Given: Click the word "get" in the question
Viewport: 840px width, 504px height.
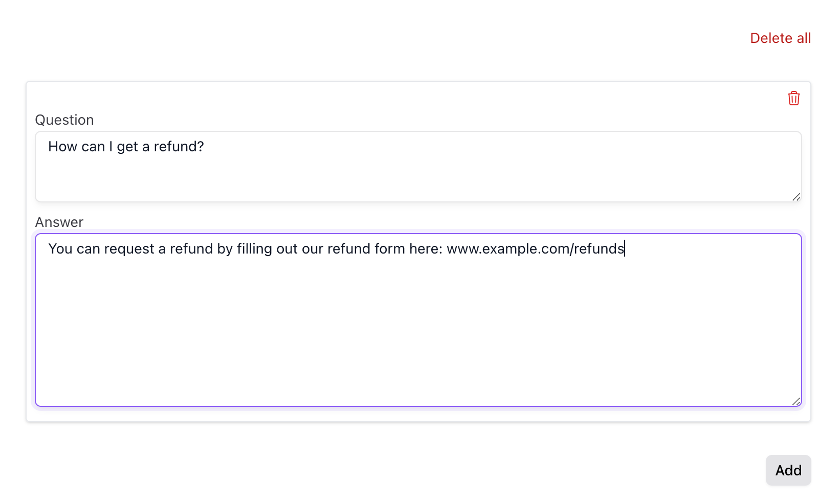Looking at the screenshot, I should coord(127,147).
